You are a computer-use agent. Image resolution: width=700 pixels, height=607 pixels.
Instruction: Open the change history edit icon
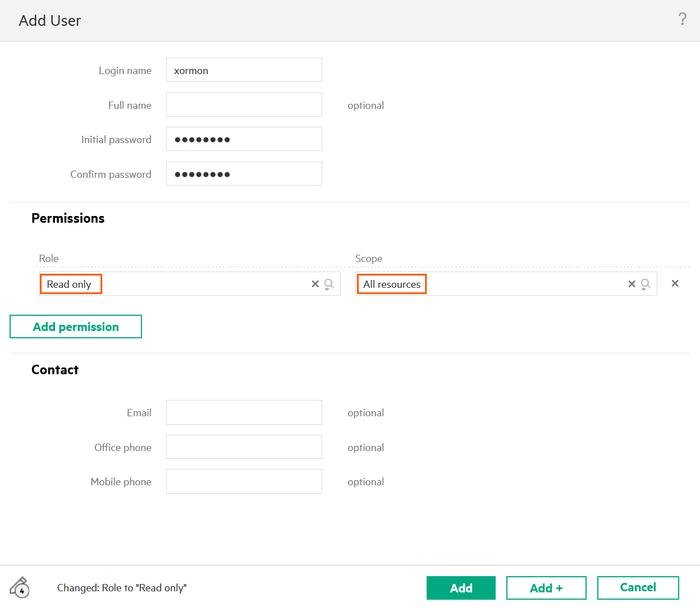[x=20, y=587]
